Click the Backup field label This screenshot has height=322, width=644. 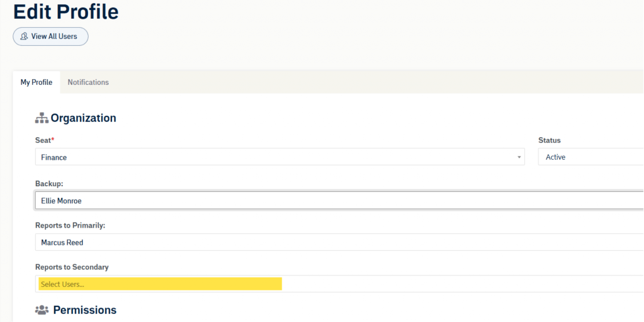tap(49, 183)
